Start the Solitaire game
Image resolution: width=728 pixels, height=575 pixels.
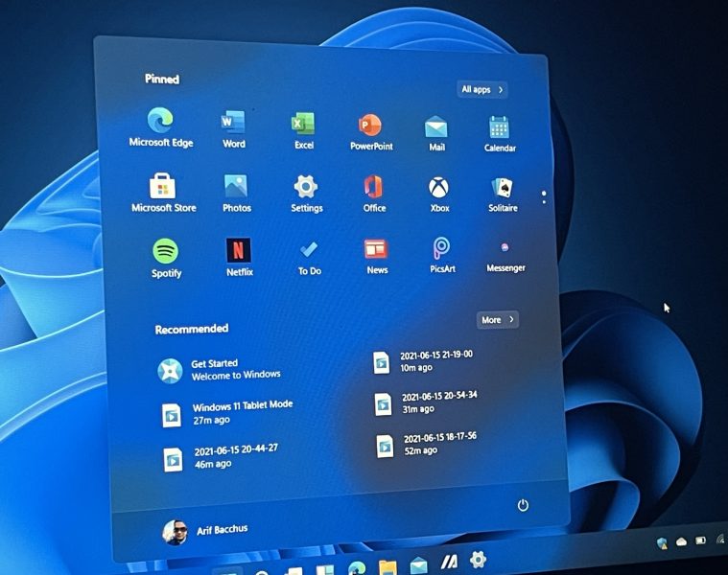pyautogui.click(x=503, y=195)
